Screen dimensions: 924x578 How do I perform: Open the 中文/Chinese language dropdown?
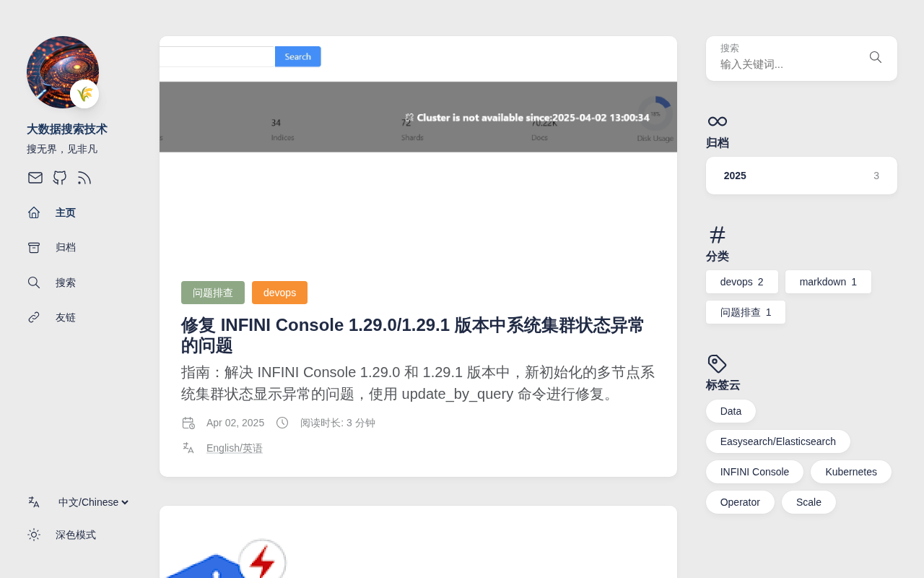coord(94,502)
